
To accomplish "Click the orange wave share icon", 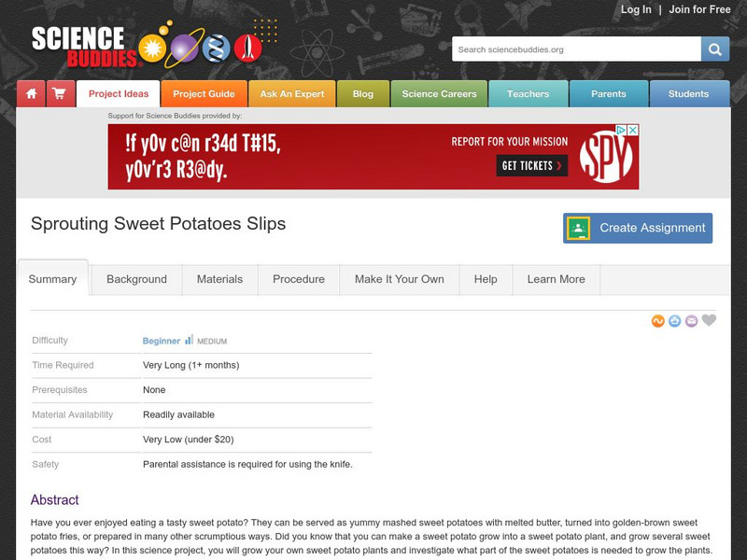I will pos(658,321).
